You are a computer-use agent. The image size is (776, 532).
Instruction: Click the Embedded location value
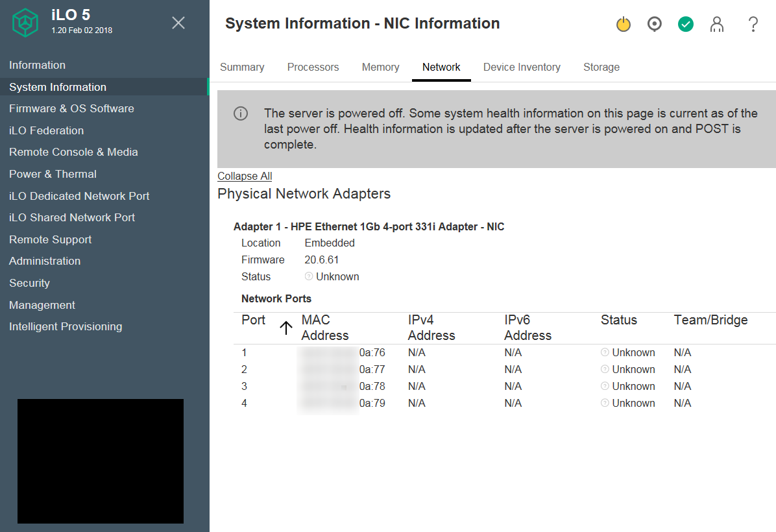(x=330, y=243)
